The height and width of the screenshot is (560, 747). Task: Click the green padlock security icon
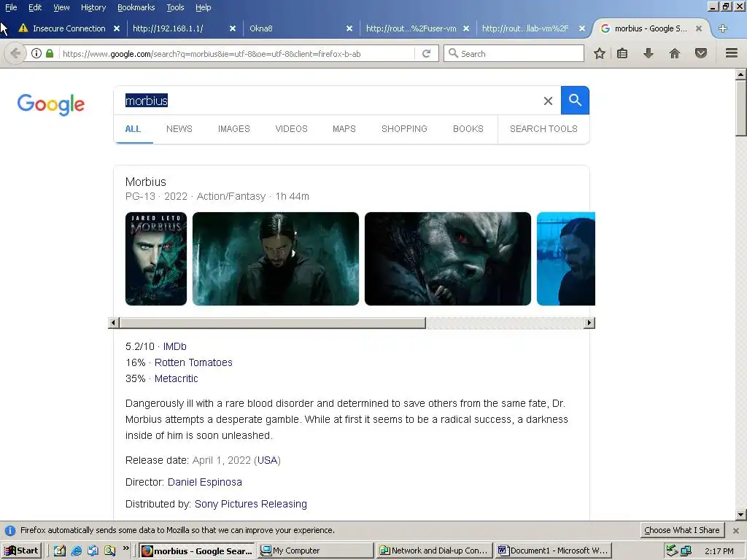(50, 53)
